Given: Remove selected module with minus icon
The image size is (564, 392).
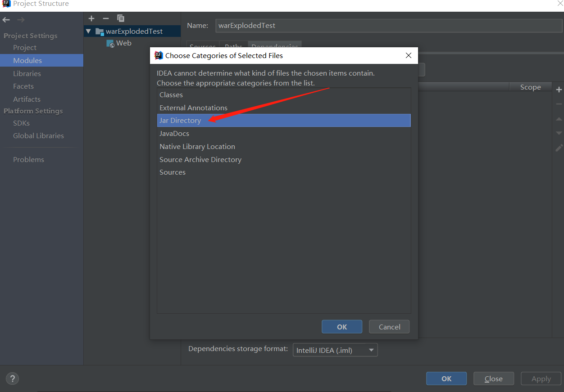Looking at the screenshot, I should (x=106, y=18).
